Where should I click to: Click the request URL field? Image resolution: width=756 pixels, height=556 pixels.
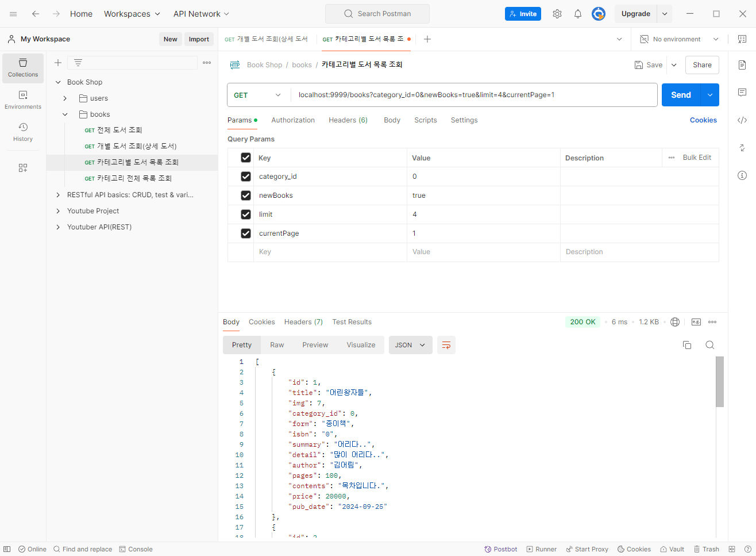tap(473, 95)
